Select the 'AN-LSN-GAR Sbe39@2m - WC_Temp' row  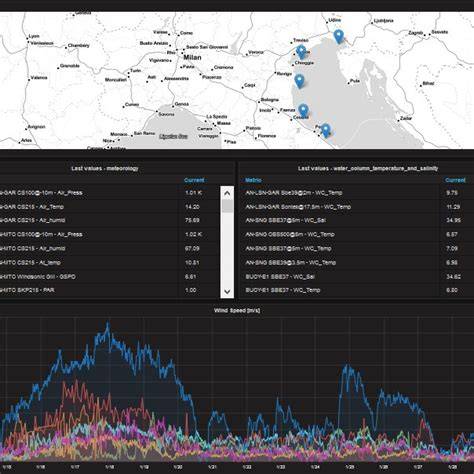tap(356, 193)
